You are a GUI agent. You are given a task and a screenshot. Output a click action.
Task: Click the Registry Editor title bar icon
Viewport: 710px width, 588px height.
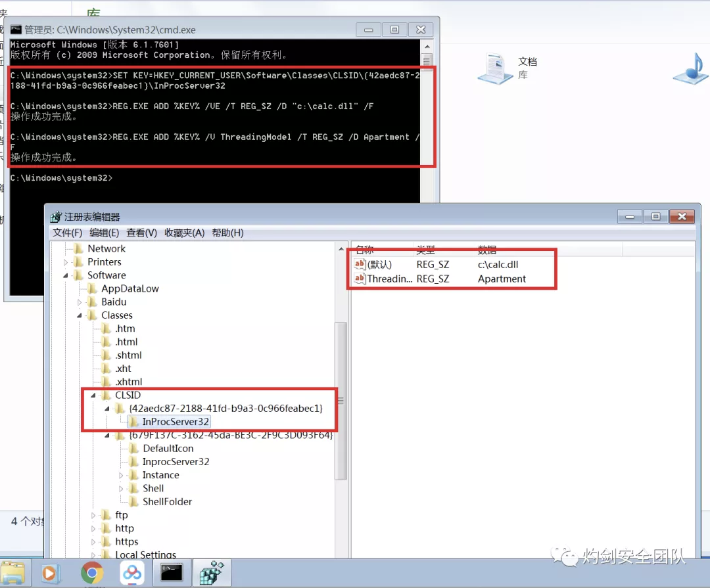pyautogui.click(x=56, y=217)
